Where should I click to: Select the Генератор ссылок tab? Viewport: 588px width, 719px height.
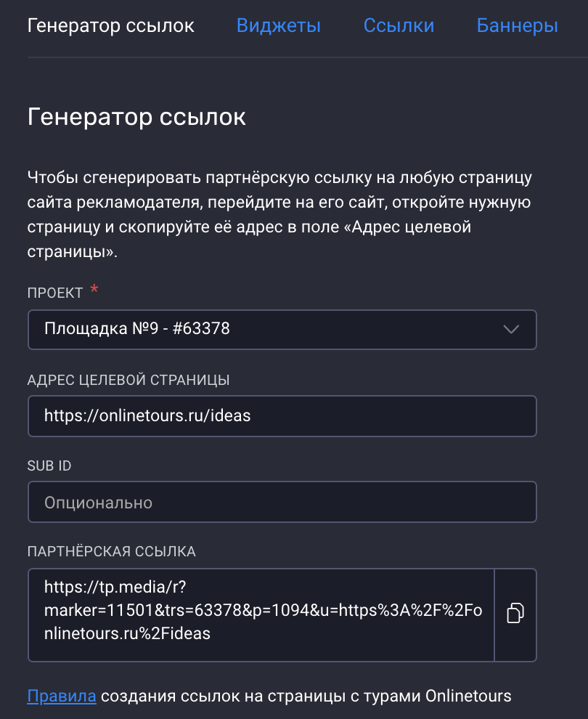pyautogui.click(x=110, y=26)
